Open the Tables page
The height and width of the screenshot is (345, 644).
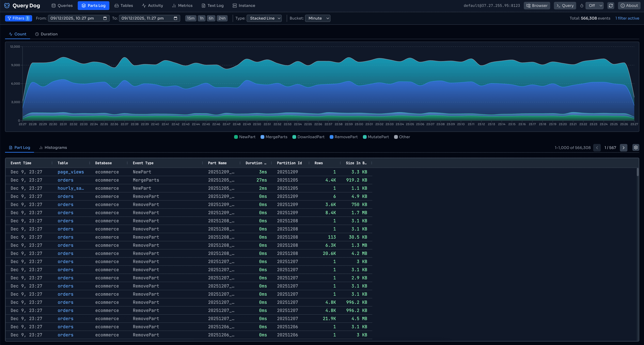pos(124,6)
